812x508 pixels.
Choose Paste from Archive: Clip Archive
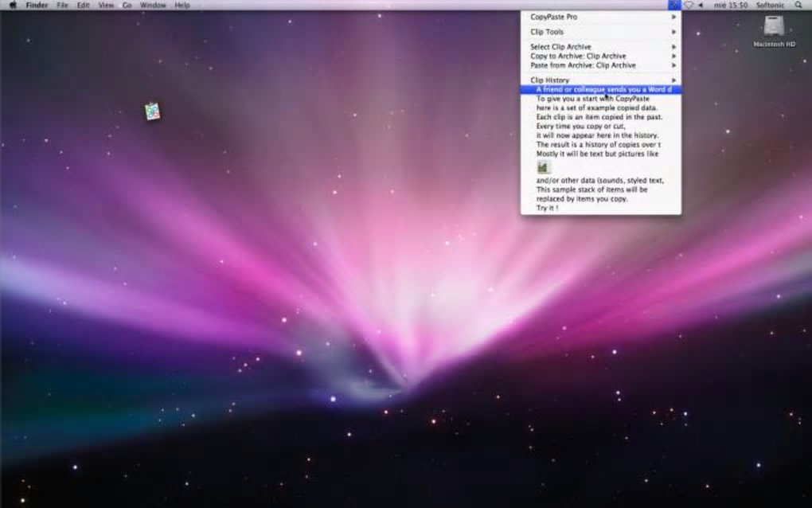tap(601, 65)
